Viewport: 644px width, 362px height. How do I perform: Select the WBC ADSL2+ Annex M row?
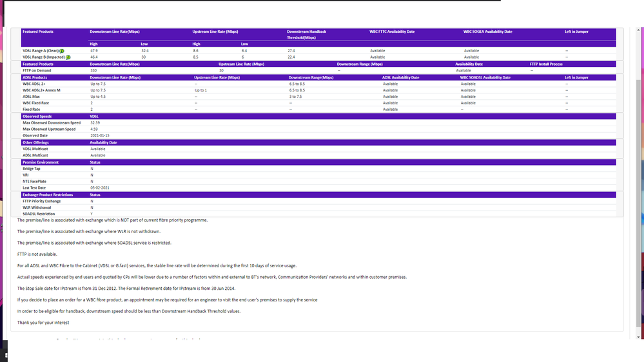pyautogui.click(x=41, y=90)
